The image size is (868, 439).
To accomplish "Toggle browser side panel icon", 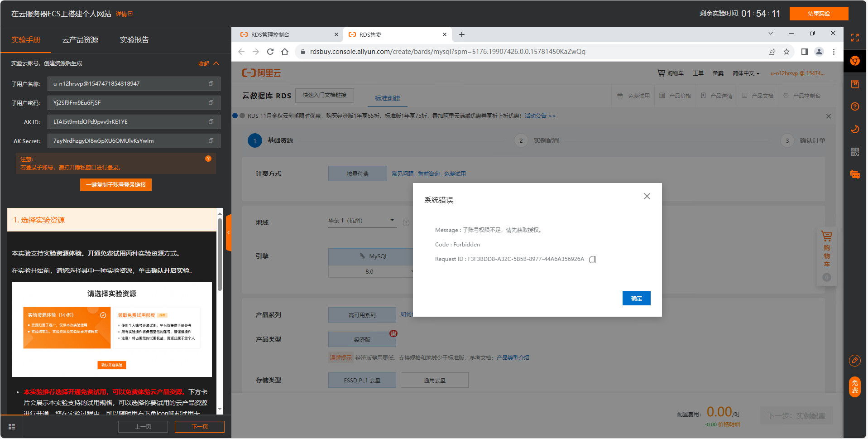I will 805,52.
